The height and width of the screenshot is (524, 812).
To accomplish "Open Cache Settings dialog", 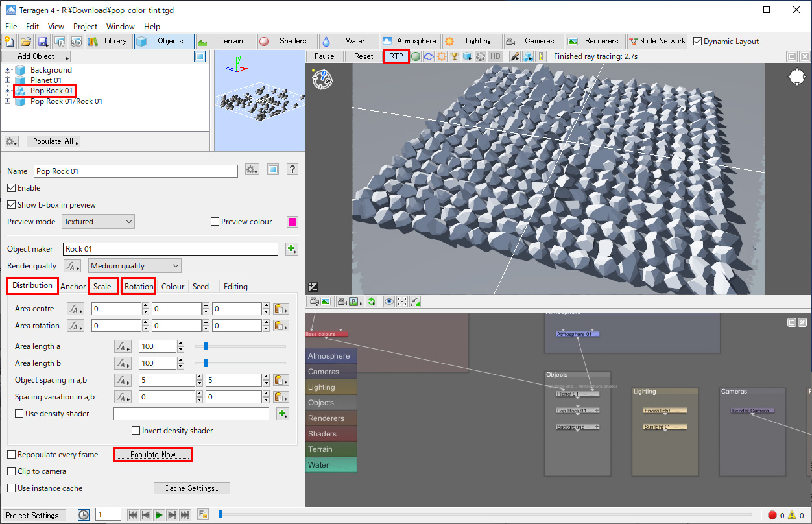I will pyautogui.click(x=191, y=488).
